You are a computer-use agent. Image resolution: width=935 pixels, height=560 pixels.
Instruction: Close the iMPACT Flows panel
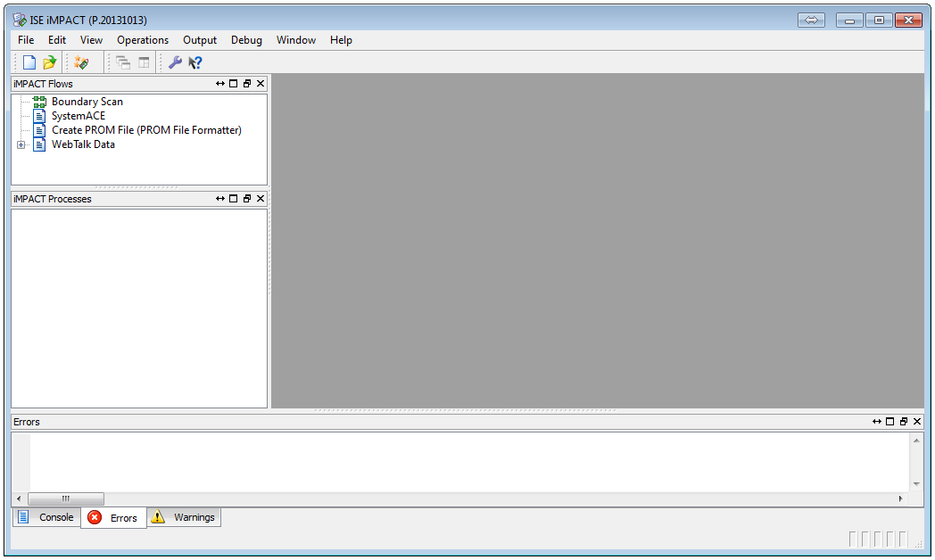(261, 84)
